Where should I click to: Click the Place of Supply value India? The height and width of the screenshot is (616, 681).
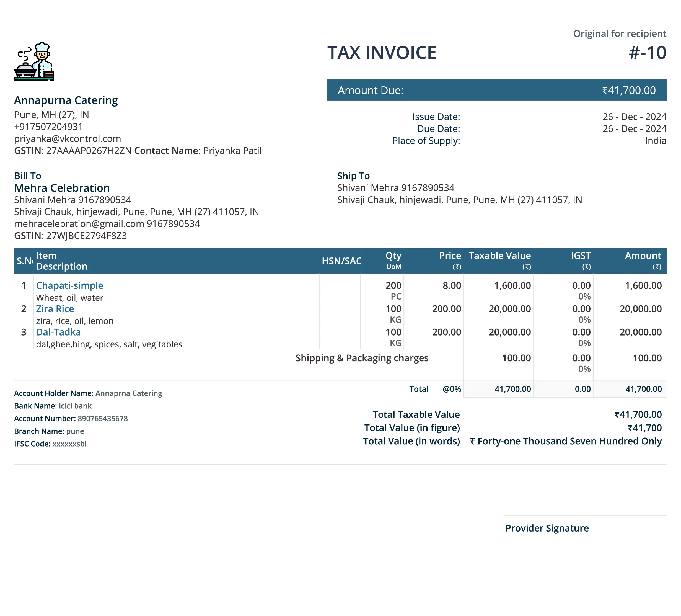656,141
